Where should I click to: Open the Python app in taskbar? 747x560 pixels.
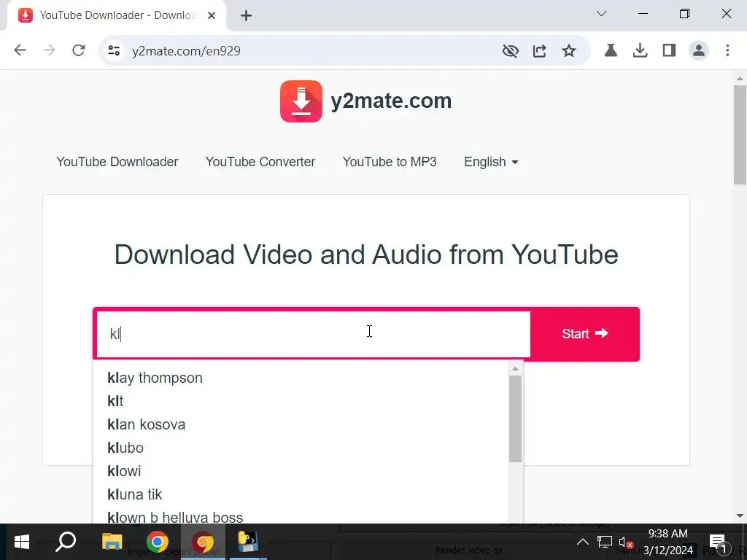coord(248,542)
